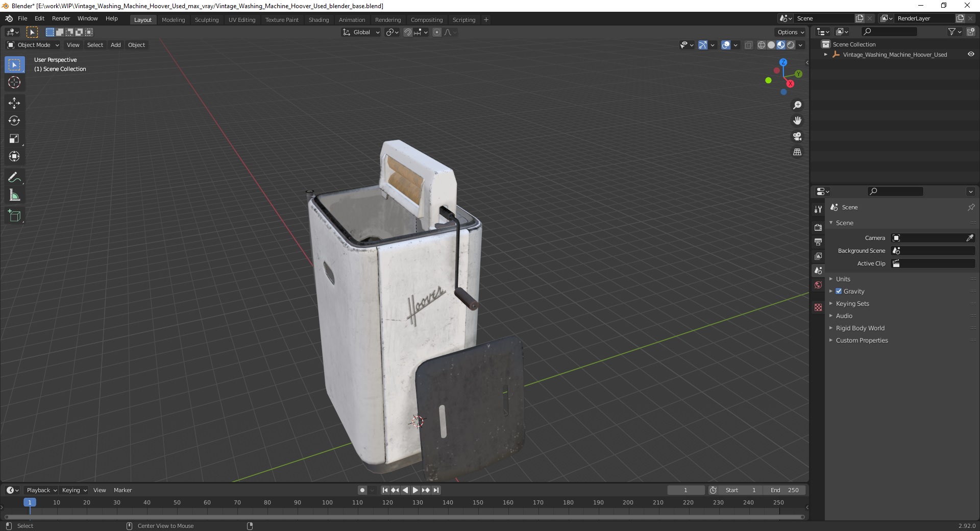Pick the Scale tool

click(x=14, y=139)
